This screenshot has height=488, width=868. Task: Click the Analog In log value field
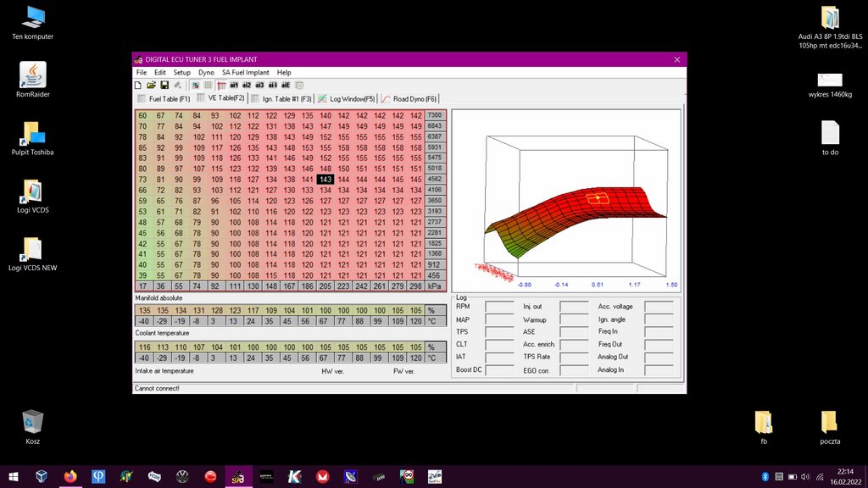click(x=659, y=370)
